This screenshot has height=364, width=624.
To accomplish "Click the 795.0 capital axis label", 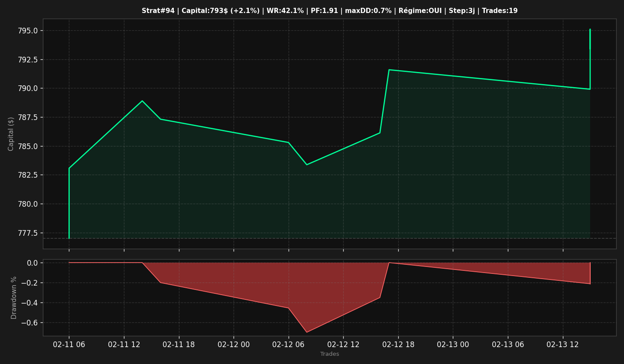I will click(29, 31).
